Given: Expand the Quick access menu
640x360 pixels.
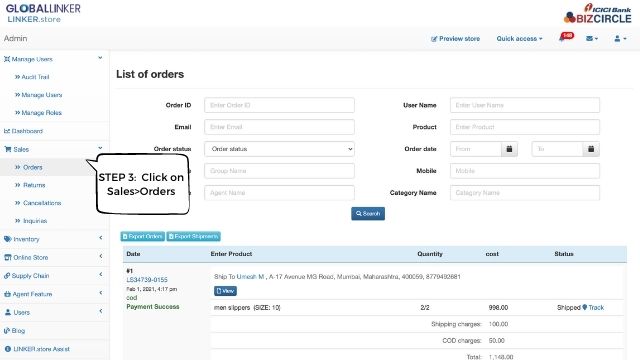Looking at the screenshot, I should click(519, 39).
